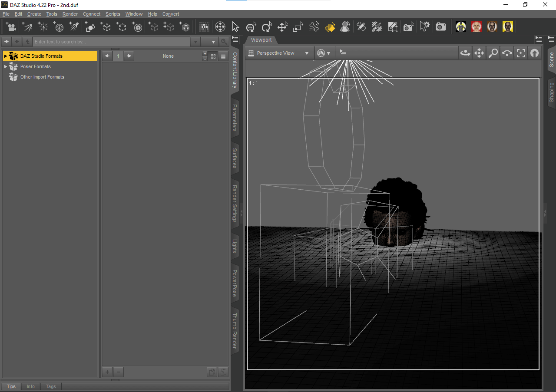556x392 pixels.
Task: Open the Scene pane tab
Action: tap(552, 59)
